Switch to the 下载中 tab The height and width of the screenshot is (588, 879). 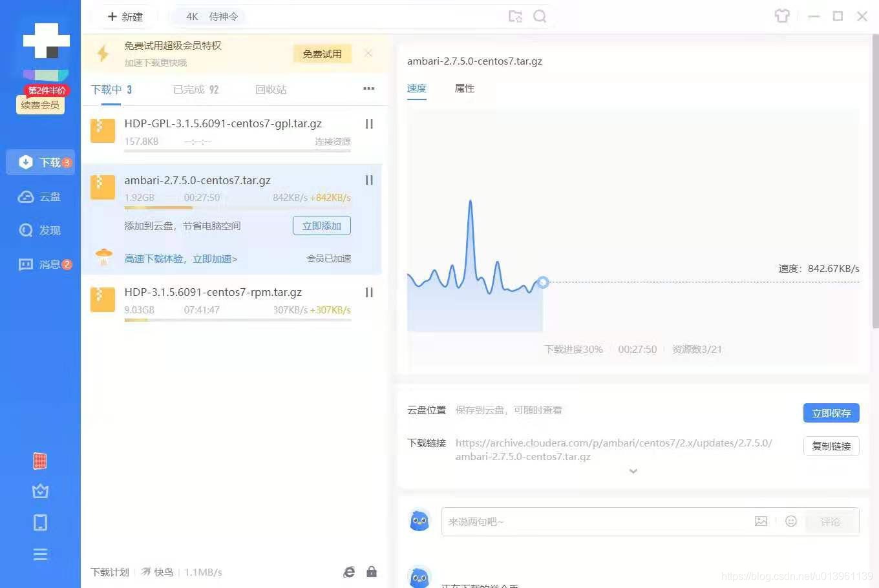point(111,90)
